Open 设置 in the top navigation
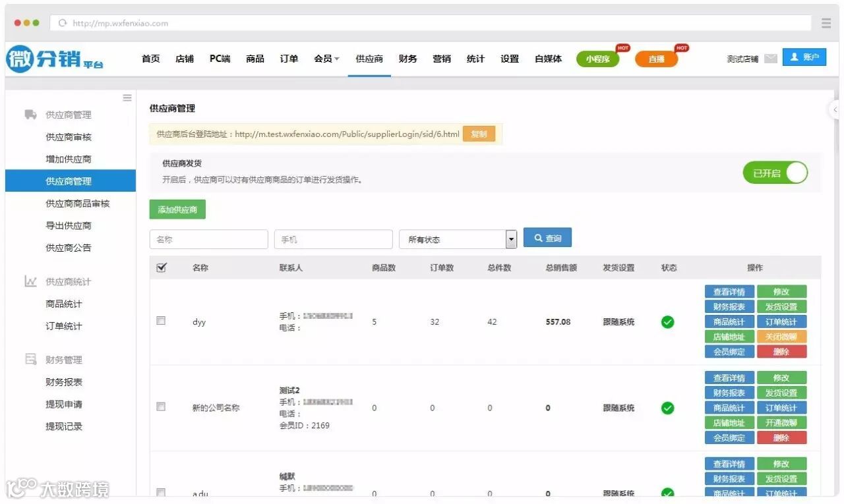 tap(510, 59)
